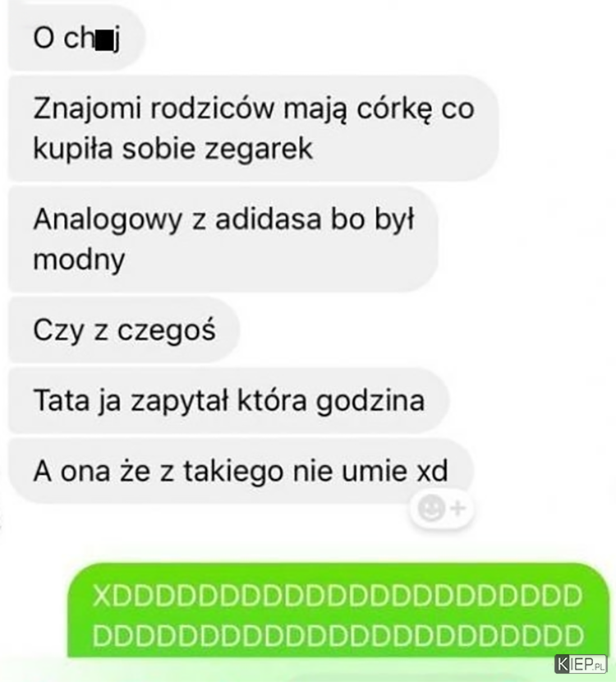Tap the "A ona że z takiego nie umie xd" bubble
This screenshot has height=682, width=616.
[241, 471]
